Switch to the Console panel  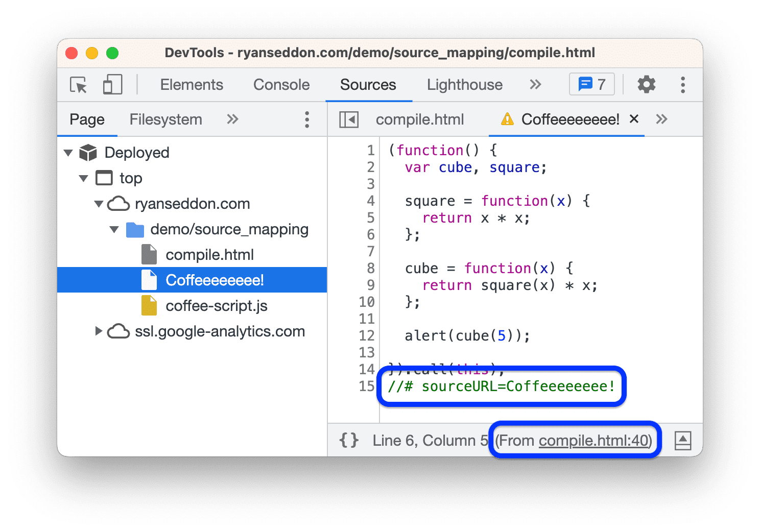(281, 85)
